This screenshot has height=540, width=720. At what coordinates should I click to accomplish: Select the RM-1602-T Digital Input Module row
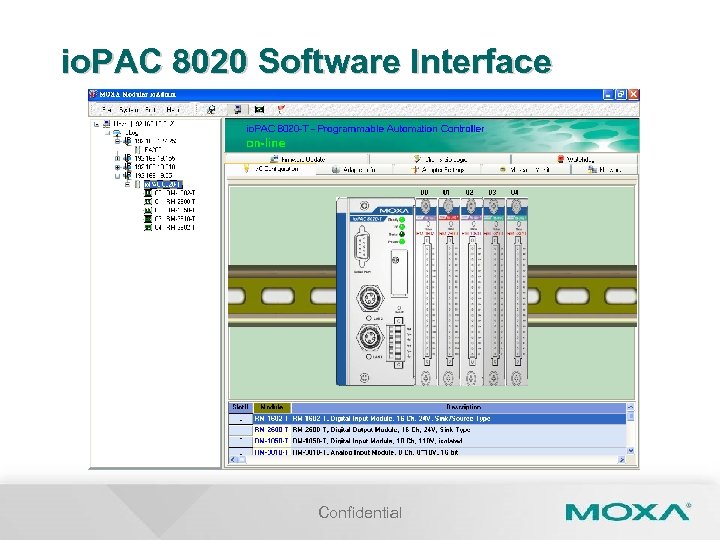tap(428, 419)
